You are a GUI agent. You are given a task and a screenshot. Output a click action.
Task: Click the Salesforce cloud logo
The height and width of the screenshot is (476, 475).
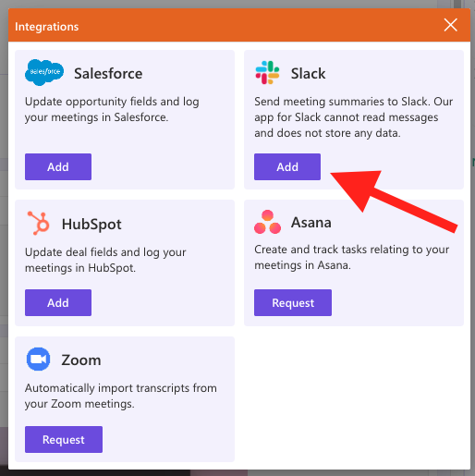click(44, 72)
